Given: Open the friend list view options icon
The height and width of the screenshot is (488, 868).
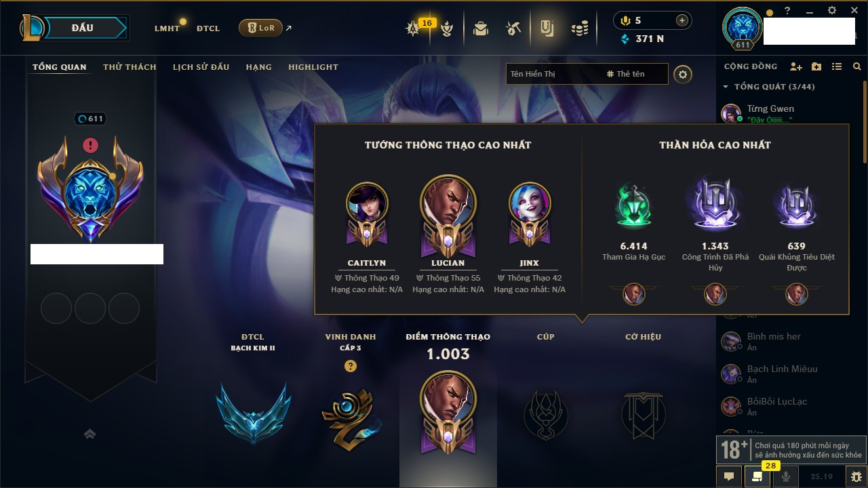Looking at the screenshot, I should tap(837, 66).
